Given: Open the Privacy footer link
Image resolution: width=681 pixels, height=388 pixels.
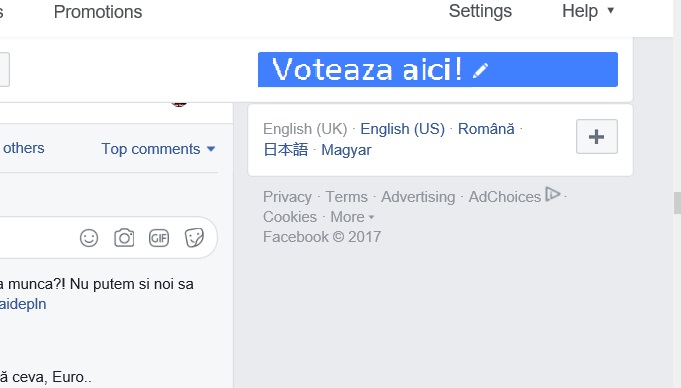Looking at the screenshot, I should coord(288,197).
